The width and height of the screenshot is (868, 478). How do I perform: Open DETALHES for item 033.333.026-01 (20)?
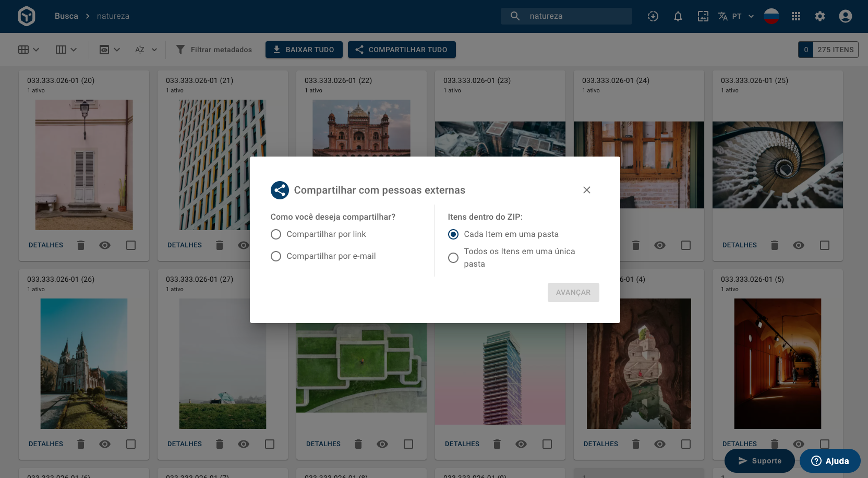46,245
